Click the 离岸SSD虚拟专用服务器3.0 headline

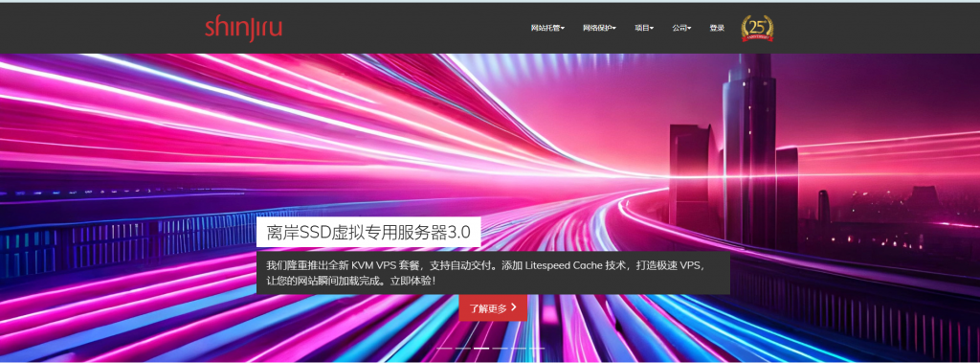tap(368, 232)
